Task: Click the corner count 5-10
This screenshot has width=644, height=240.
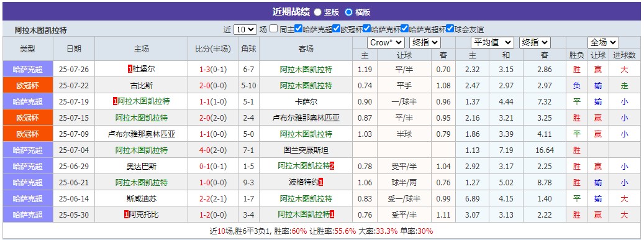Action: 249,85
